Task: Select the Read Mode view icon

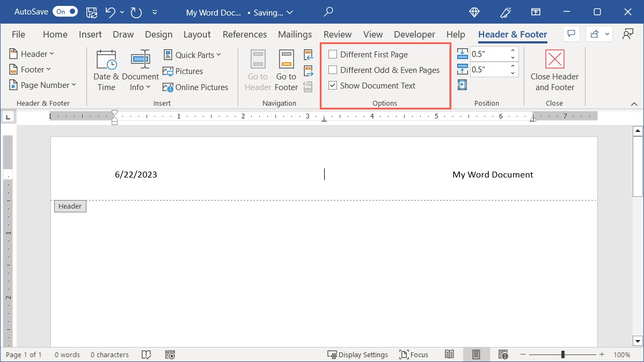Action: (450, 354)
